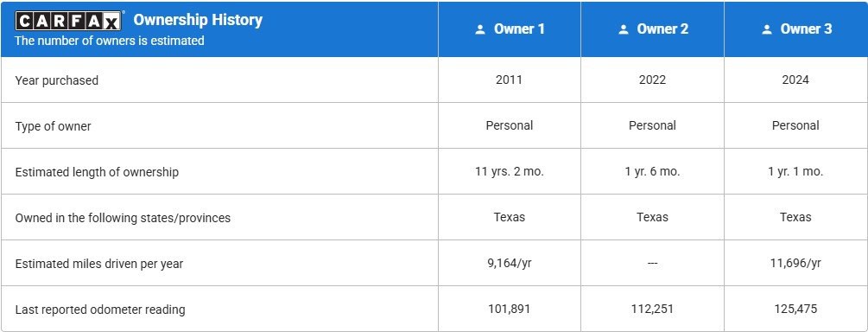
Task: Select the Ownership History heading
Action: click(x=198, y=20)
